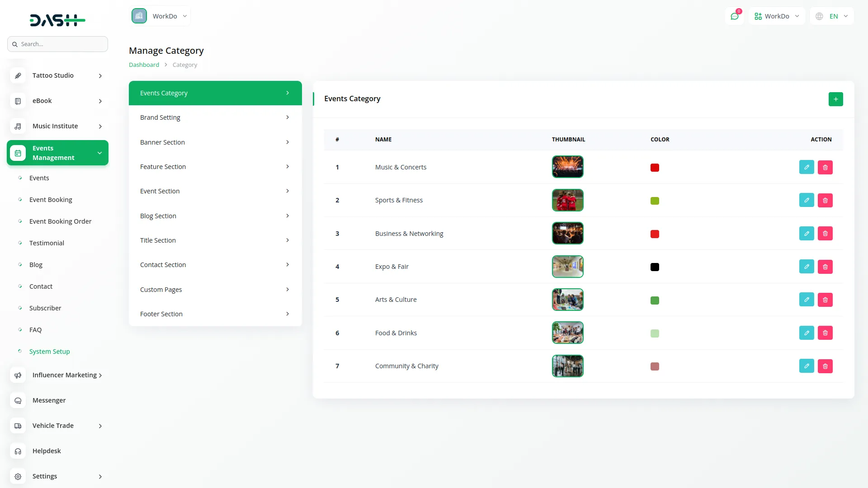
Task: Collapse the Events Management menu
Action: 57,153
